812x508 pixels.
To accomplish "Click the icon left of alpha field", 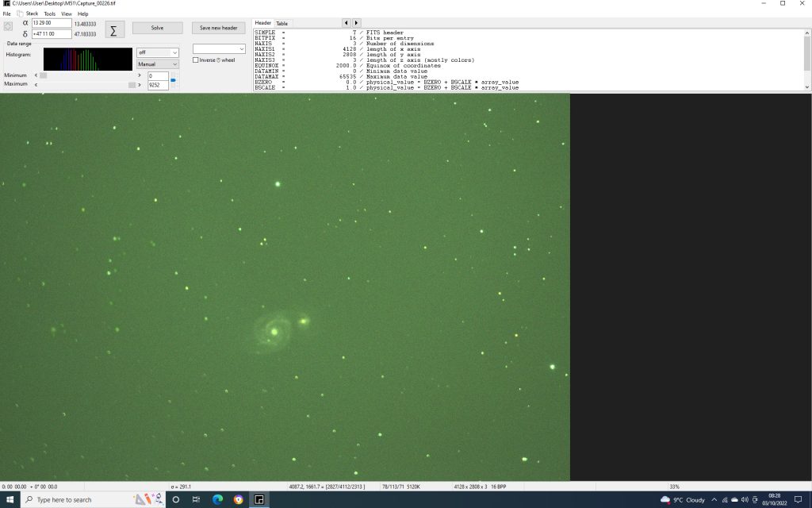I will point(8,25).
